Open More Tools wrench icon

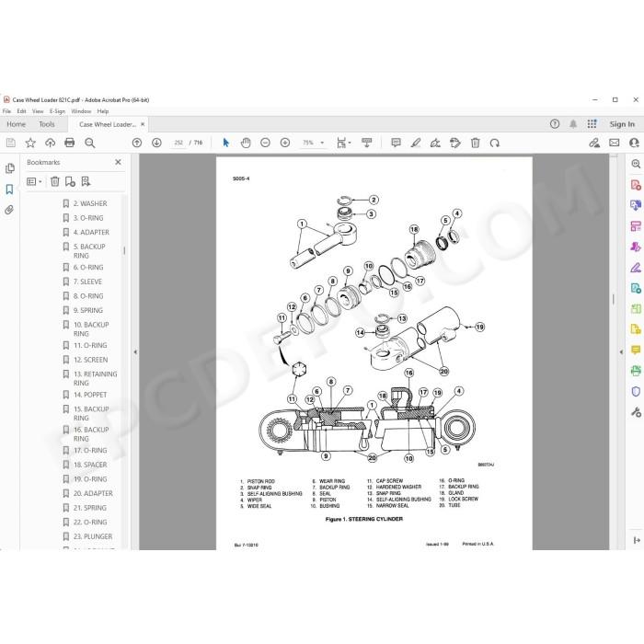click(x=636, y=412)
